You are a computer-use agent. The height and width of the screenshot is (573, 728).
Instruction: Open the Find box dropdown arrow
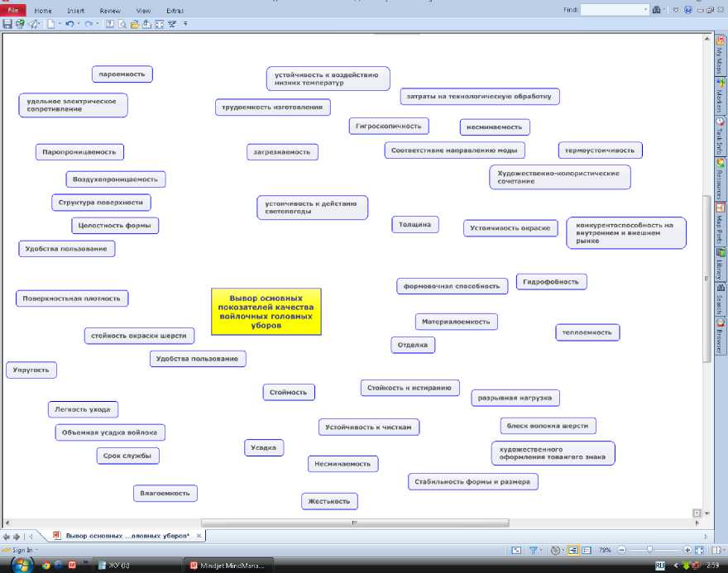pos(646,10)
